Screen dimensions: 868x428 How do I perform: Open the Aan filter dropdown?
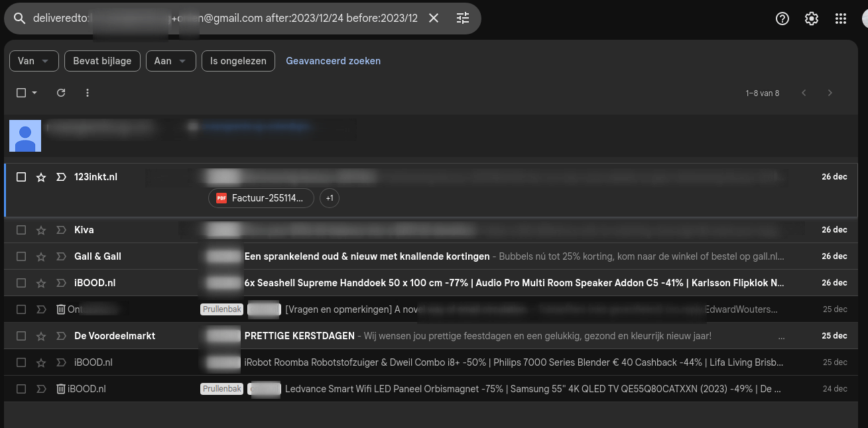[170, 61]
